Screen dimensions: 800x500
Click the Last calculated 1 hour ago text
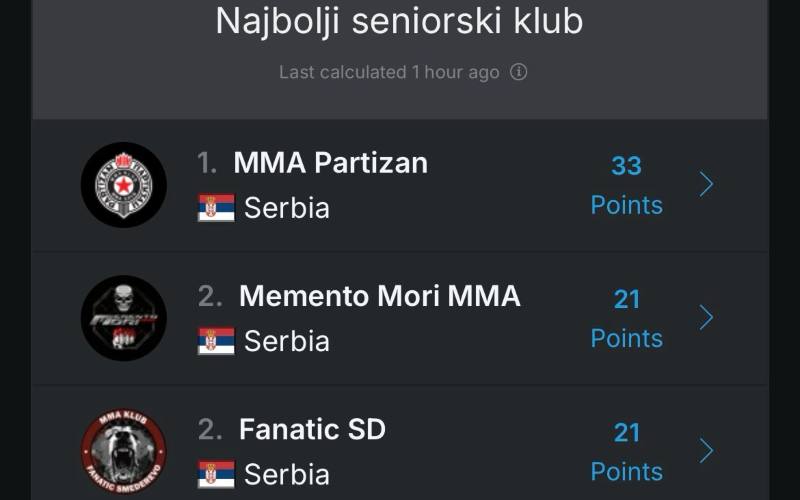(389, 72)
